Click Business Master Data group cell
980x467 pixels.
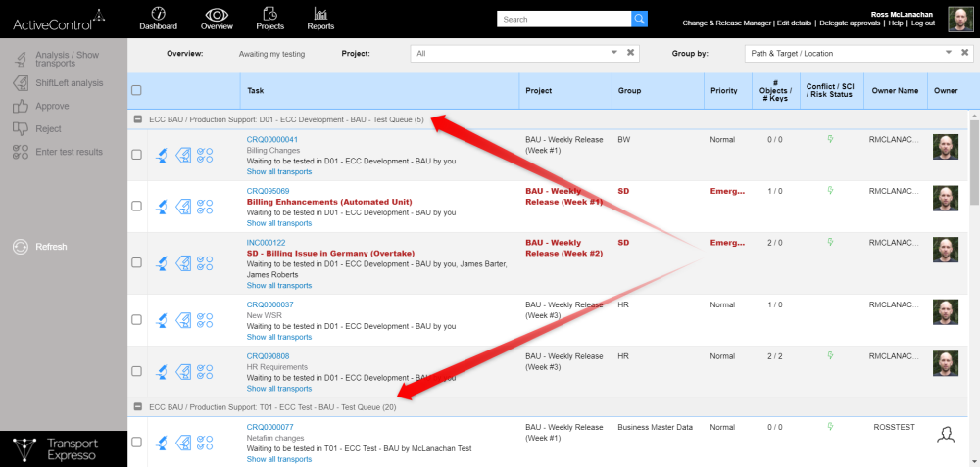[655, 427]
